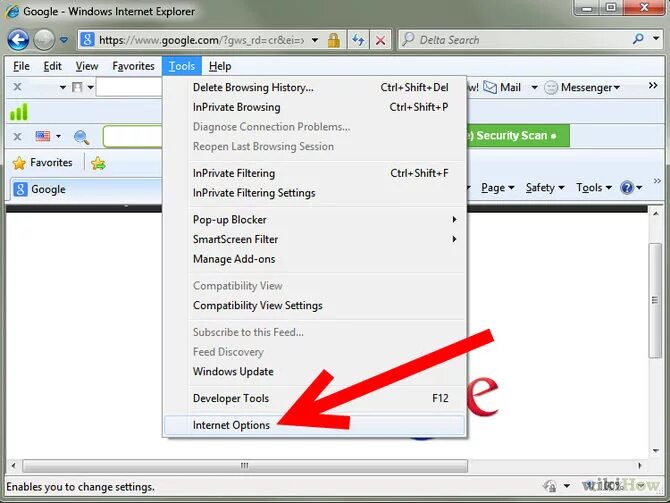
Task: Open Compatibility View Settings
Action: pos(315,305)
